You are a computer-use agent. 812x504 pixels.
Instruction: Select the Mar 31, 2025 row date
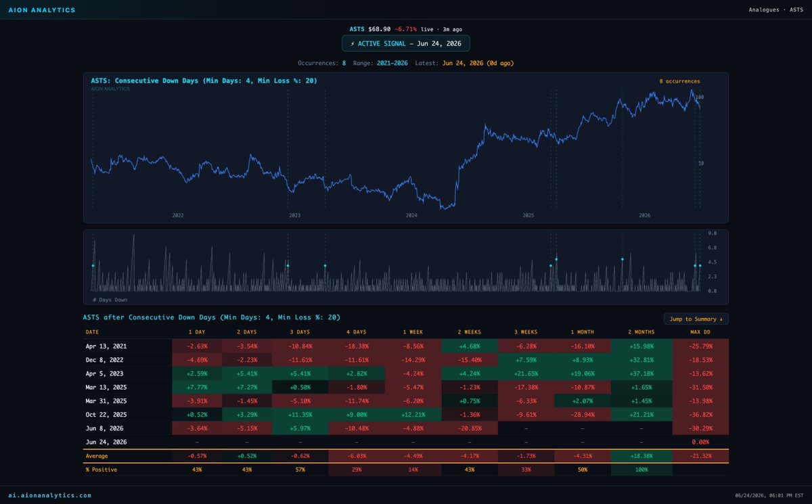(106, 400)
